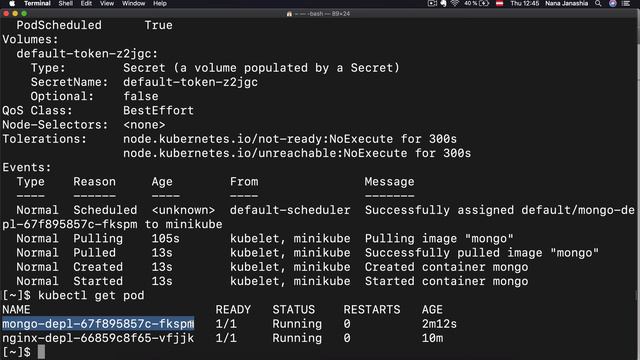This screenshot has height=360, width=640.
Task: Click the NAME column header
Action: tap(16, 309)
